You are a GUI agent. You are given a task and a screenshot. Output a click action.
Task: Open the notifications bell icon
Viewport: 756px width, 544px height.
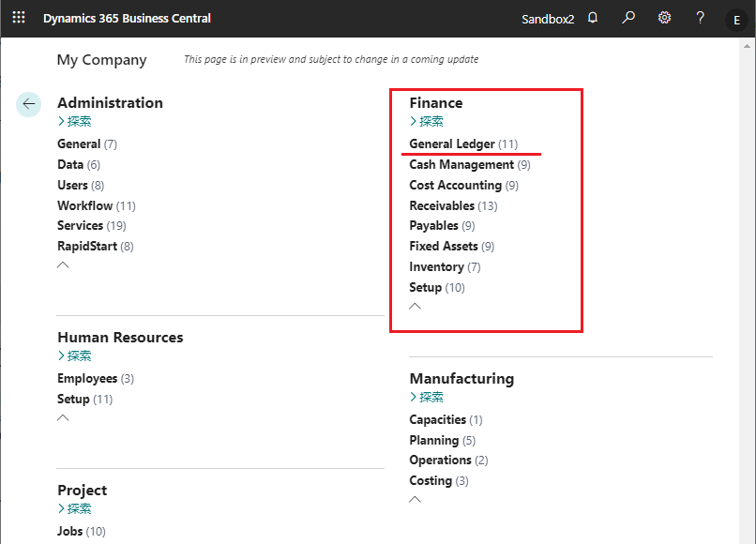click(593, 19)
